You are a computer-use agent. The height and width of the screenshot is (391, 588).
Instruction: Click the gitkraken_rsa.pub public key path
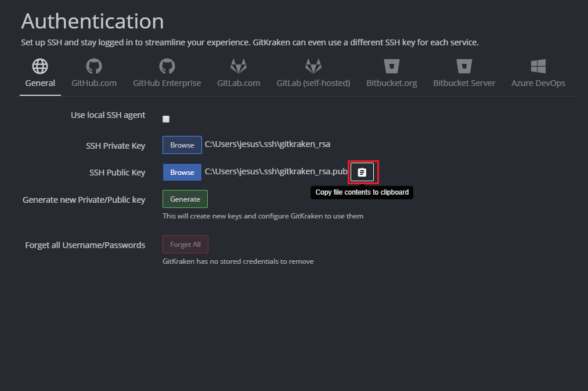pos(276,171)
